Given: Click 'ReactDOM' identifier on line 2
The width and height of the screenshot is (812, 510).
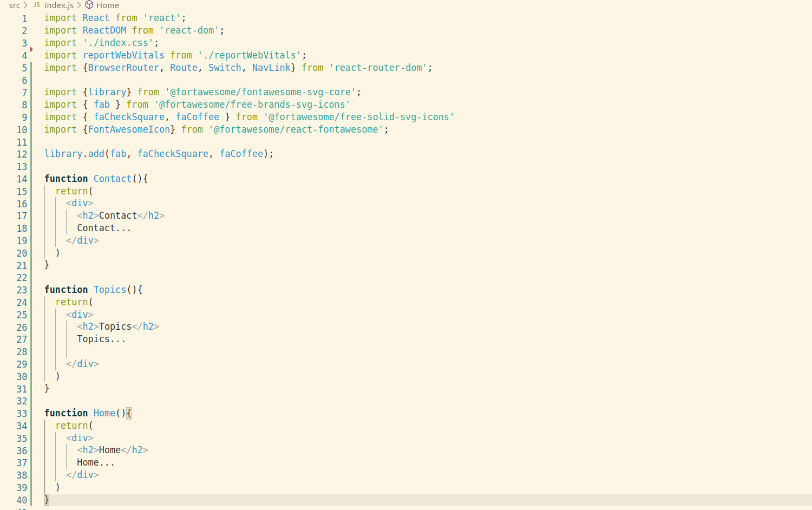Looking at the screenshot, I should click(x=104, y=30).
